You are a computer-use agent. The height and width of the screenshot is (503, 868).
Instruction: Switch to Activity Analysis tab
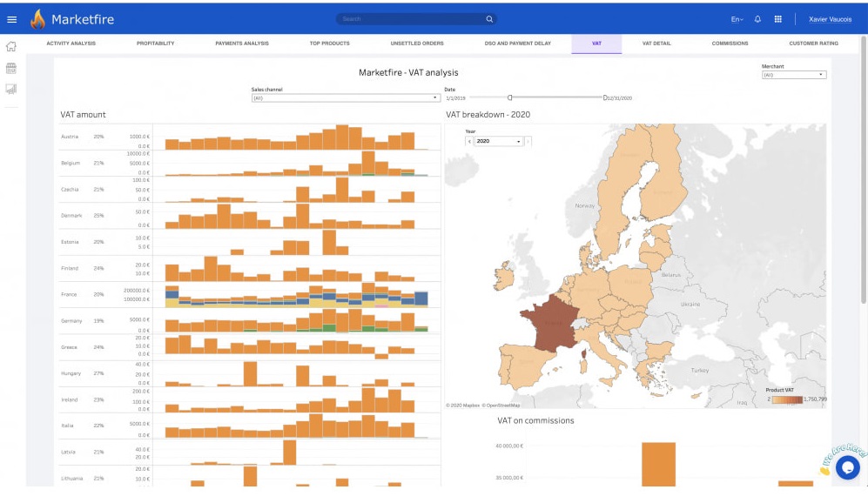click(x=71, y=44)
